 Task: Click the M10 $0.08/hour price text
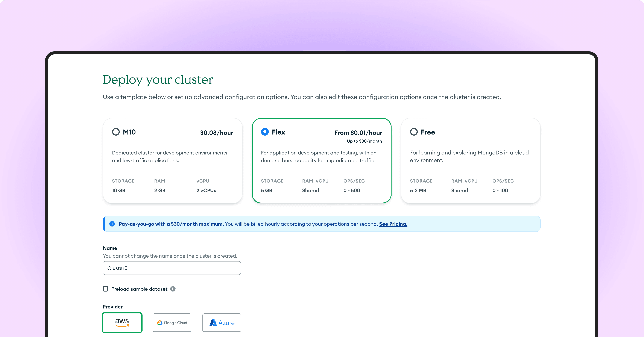(217, 133)
